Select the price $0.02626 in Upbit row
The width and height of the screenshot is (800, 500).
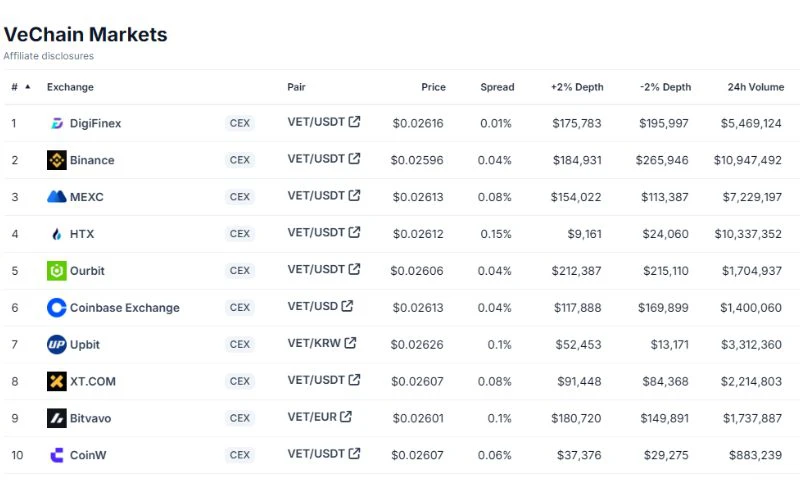click(x=417, y=344)
